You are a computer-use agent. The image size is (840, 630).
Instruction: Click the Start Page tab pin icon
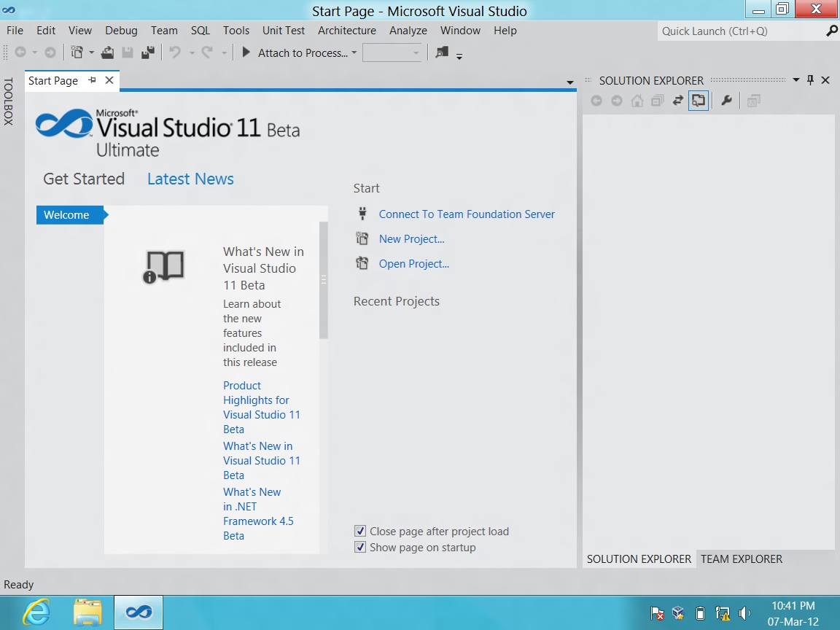tap(92, 80)
